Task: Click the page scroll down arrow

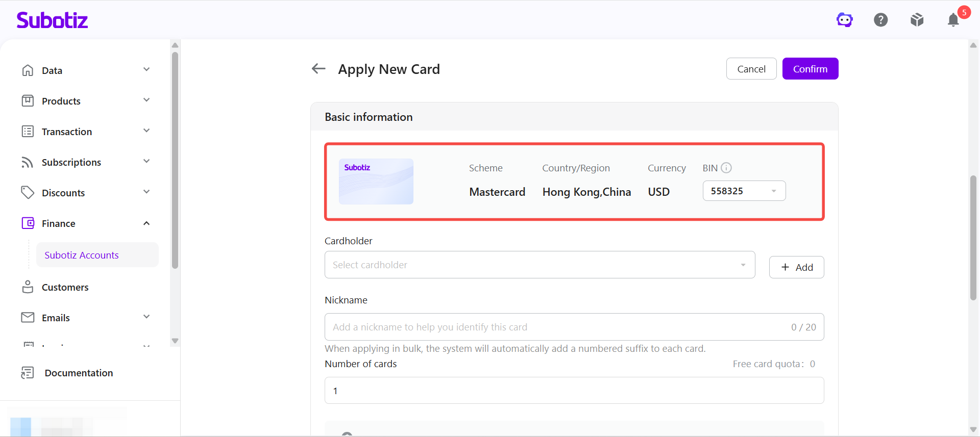Action: (973, 429)
